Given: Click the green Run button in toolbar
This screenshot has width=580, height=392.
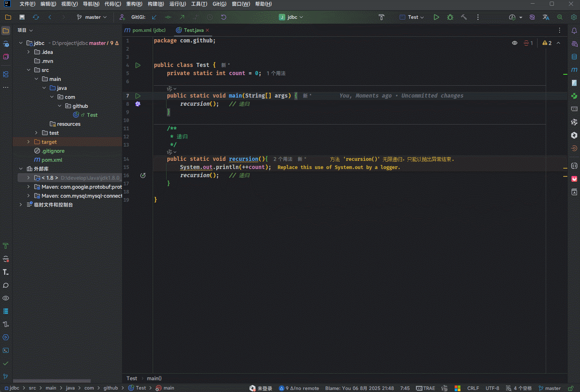Looking at the screenshot, I should (436, 17).
